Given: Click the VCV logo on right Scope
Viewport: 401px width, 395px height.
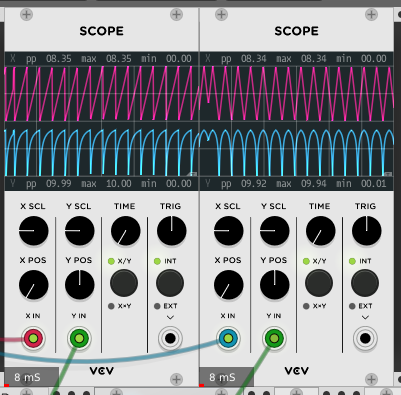Looking at the screenshot, I should 297,371.
